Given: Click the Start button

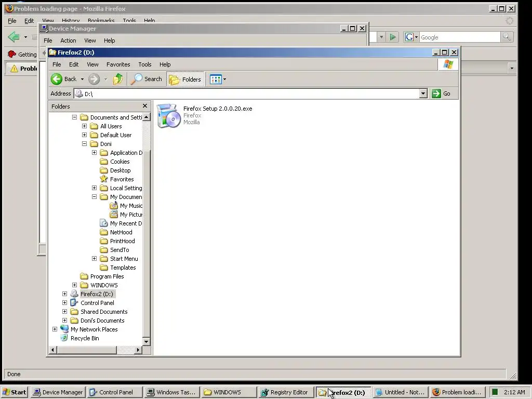Looking at the screenshot, I should (x=14, y=392).
